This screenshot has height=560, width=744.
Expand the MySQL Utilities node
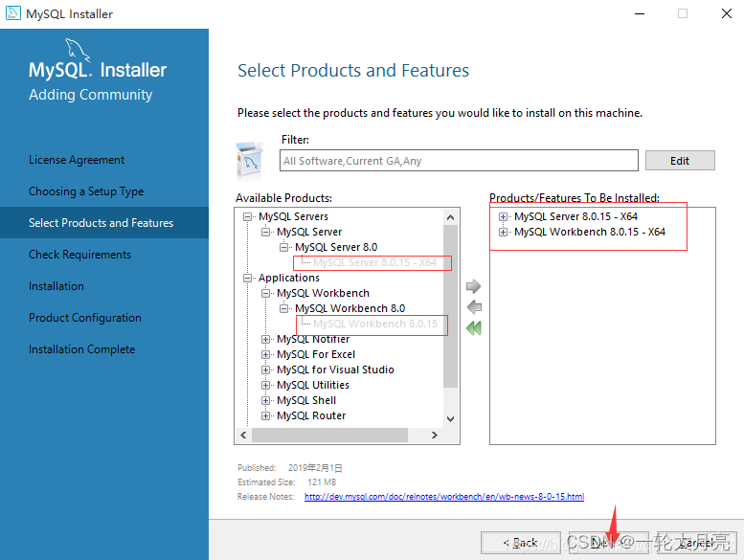(x=266, y=385)
